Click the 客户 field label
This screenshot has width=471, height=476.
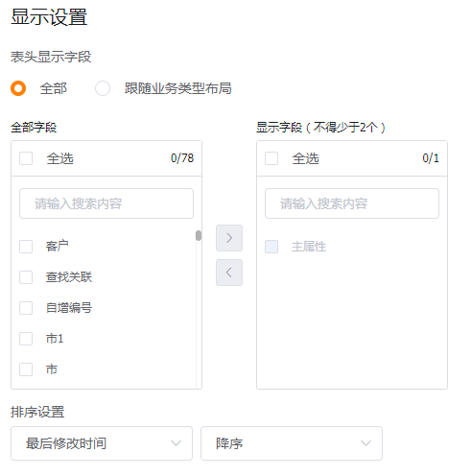pyautogui.click(x=58, y=247)
